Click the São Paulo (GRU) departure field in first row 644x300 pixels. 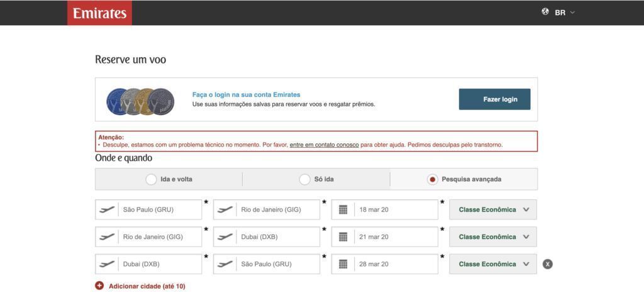click(x=148, y=209)
